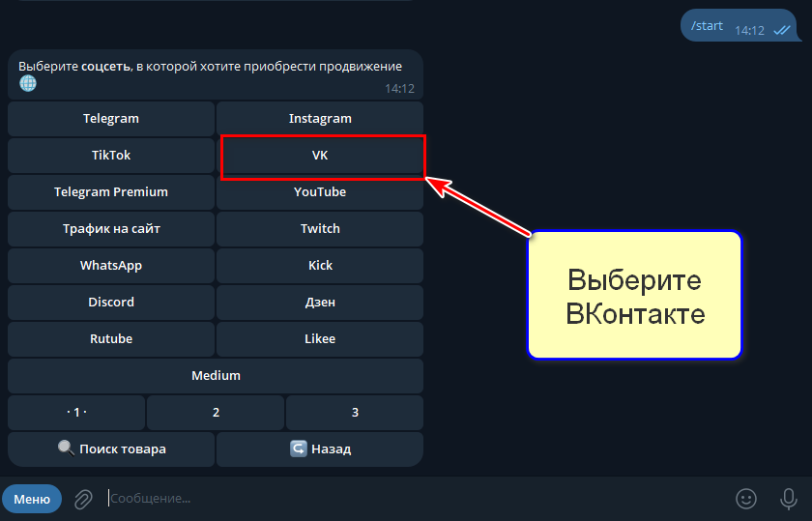Choose Telegram Premium button
This screenshot has height=521, width=812.
point(111,192)
